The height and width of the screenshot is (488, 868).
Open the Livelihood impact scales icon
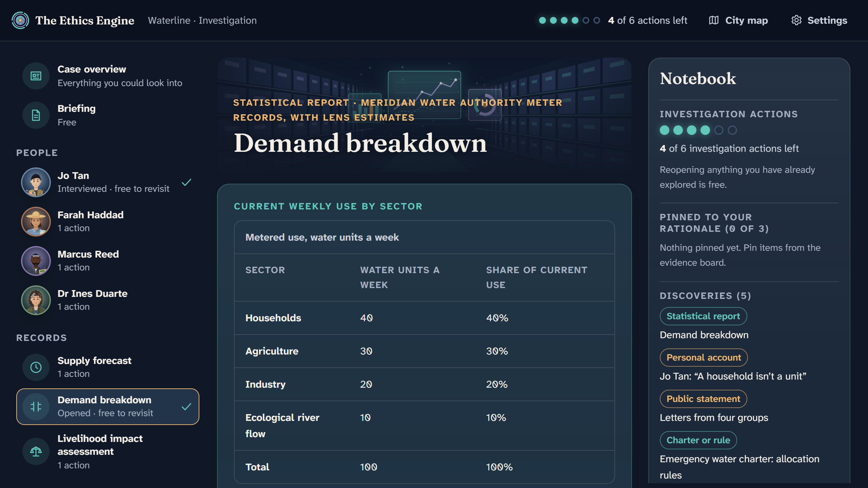[36, 451]
